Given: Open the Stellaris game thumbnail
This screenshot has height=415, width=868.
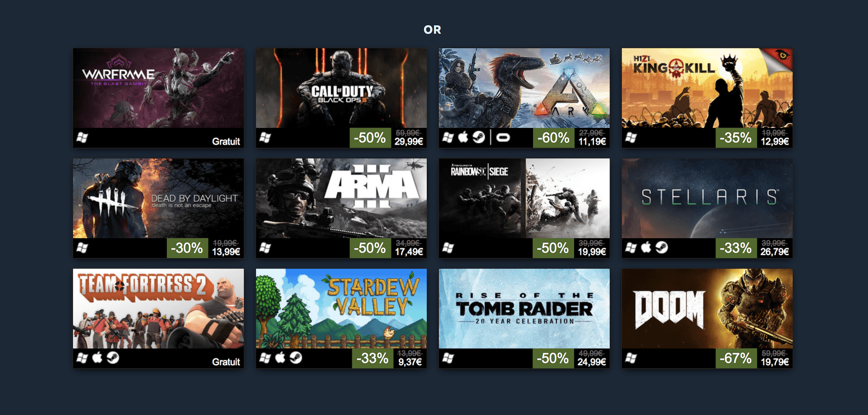Looking at the screenshot, I should (707, 198).
